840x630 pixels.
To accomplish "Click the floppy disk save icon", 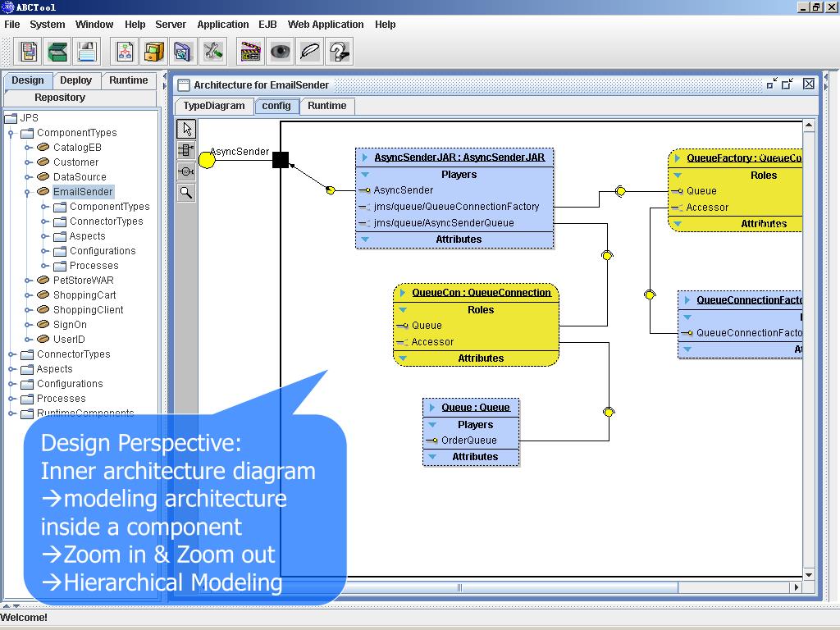I will click(x=86, y=52).
